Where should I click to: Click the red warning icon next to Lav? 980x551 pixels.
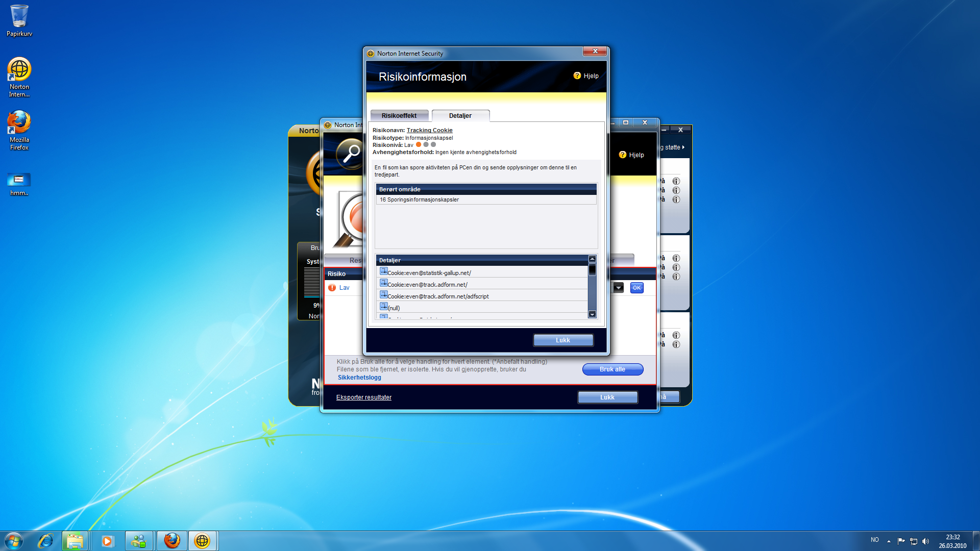[x=332, y=288]
